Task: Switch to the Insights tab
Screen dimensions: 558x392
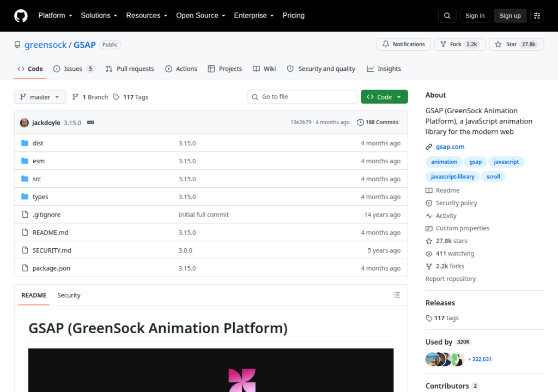Action: pos(384,69)
